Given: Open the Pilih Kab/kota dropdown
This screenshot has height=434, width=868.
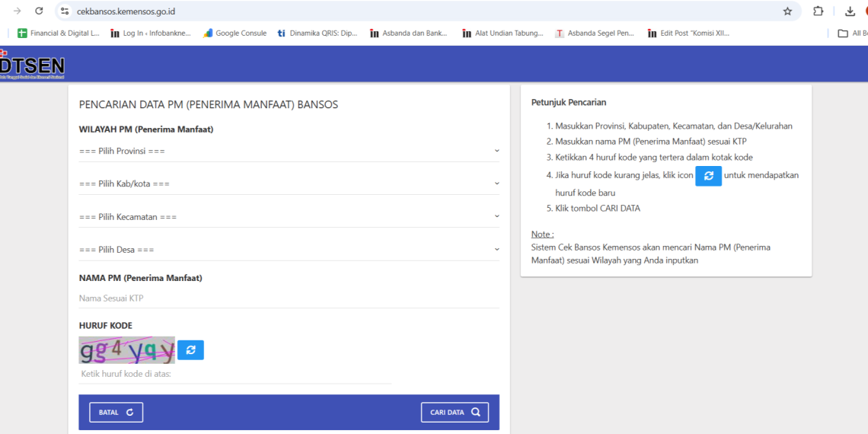Looking at the screenshot, I should pyautogui.click(x=289, y=183).
